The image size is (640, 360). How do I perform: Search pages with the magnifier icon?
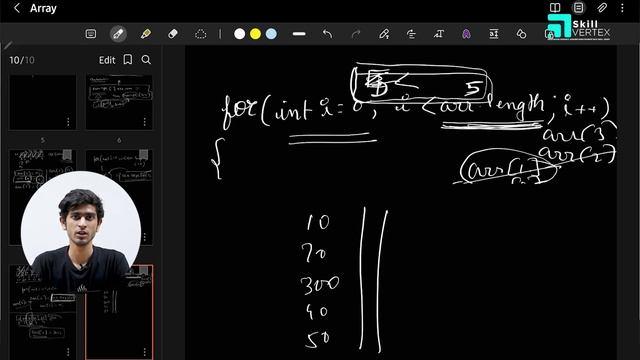(x=146, y=60)
